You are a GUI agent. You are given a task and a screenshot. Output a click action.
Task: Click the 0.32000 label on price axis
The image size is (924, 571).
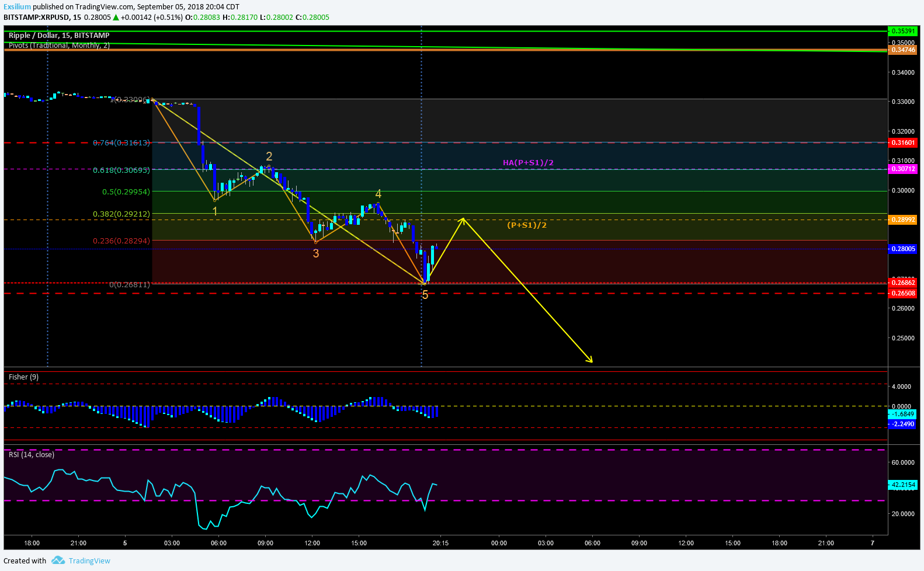click(x=902, y=132)
